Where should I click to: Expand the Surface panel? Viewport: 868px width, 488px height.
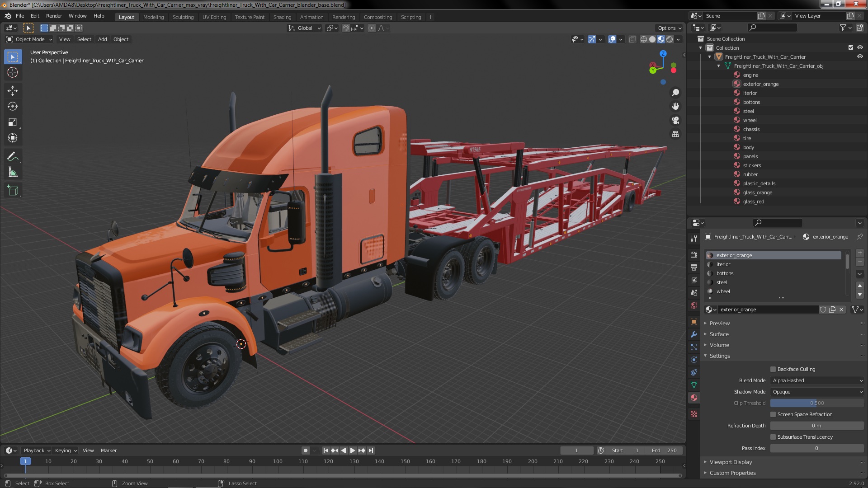tap(719, 334)
